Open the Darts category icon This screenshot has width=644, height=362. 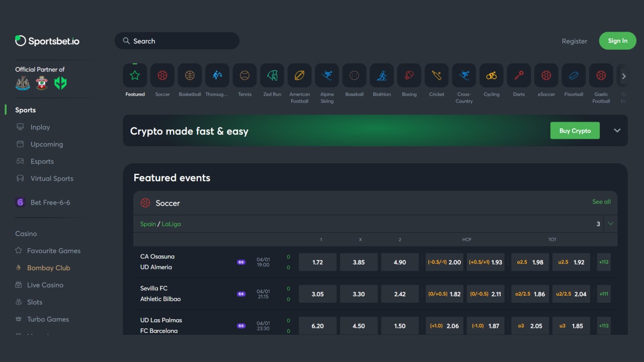point(519,75)
